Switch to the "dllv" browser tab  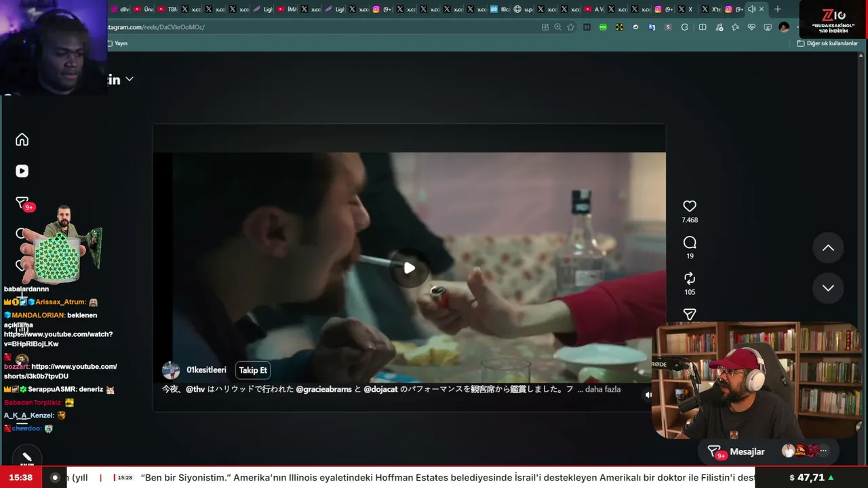pyautogui.click(x=120, y=9)
